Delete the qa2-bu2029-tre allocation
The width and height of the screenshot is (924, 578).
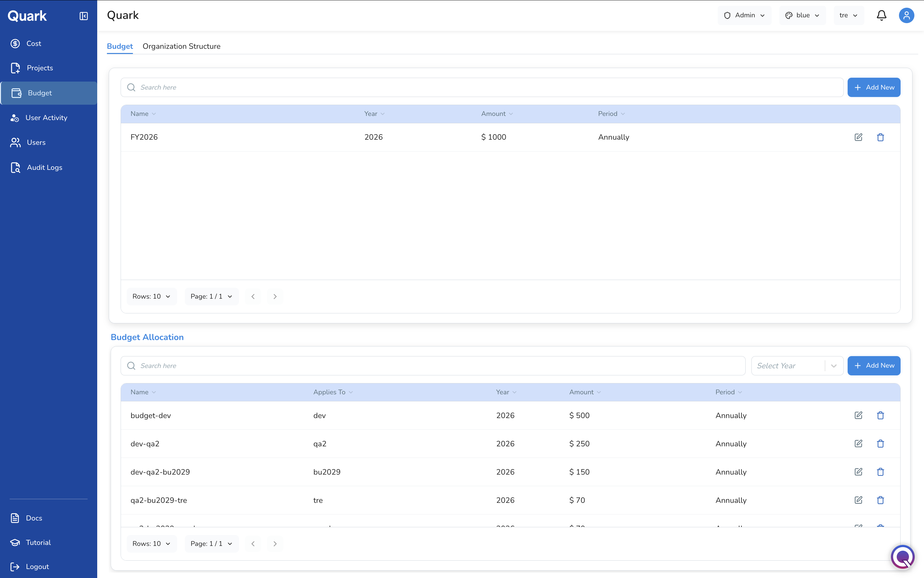tap(880, 500)
